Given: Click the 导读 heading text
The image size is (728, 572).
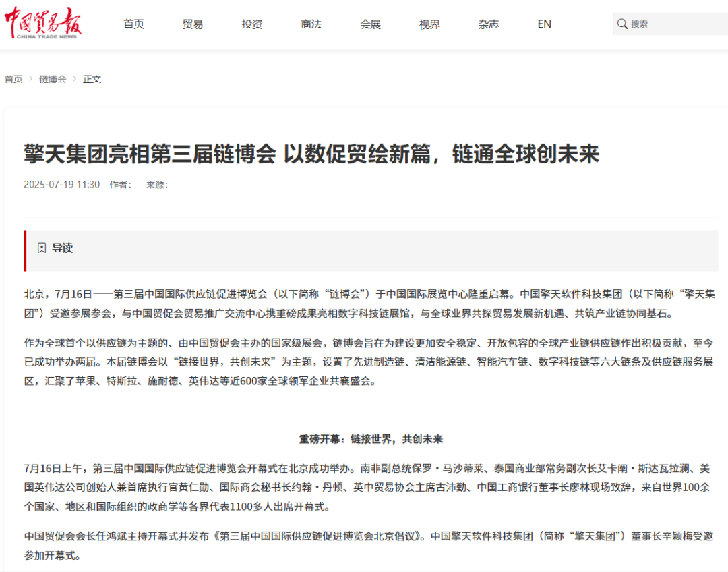Looking at the screenshot, I should [x=62, y=248].
